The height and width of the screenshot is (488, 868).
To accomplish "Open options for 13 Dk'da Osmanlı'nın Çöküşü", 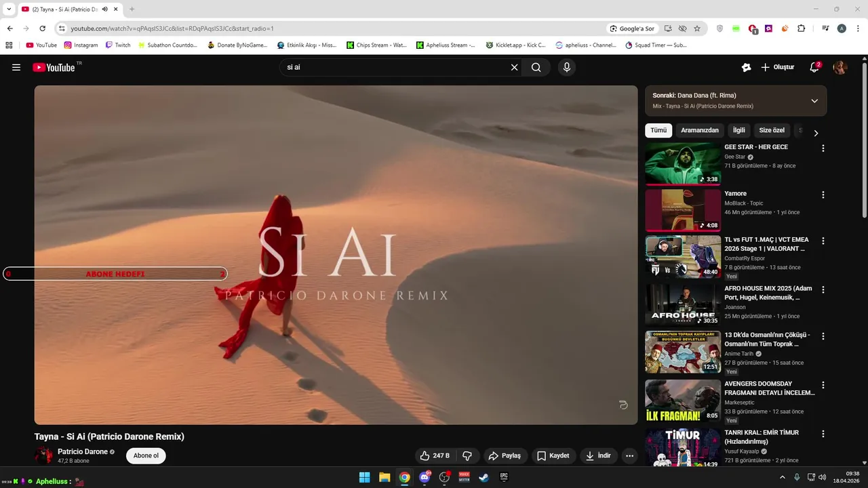I will pos(823,337).
